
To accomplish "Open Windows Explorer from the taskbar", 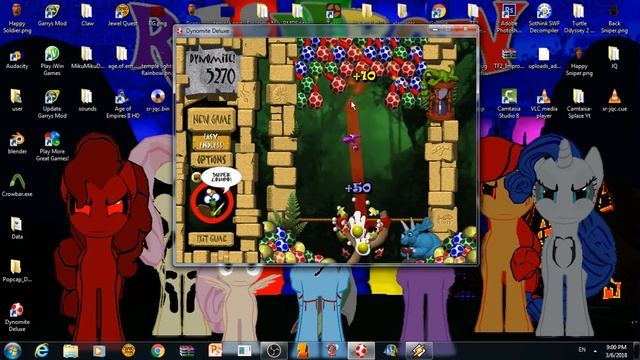I will (x=71, y=351).
